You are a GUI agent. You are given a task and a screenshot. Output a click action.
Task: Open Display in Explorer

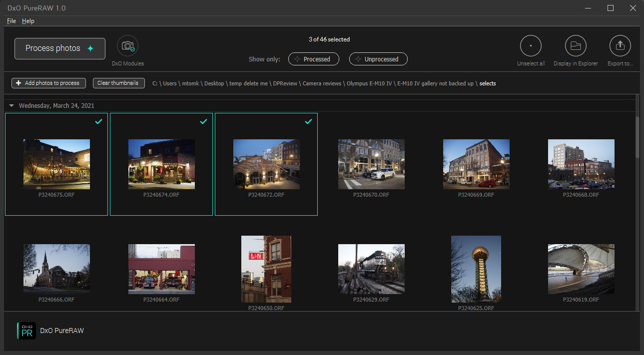tap(575, 45)
